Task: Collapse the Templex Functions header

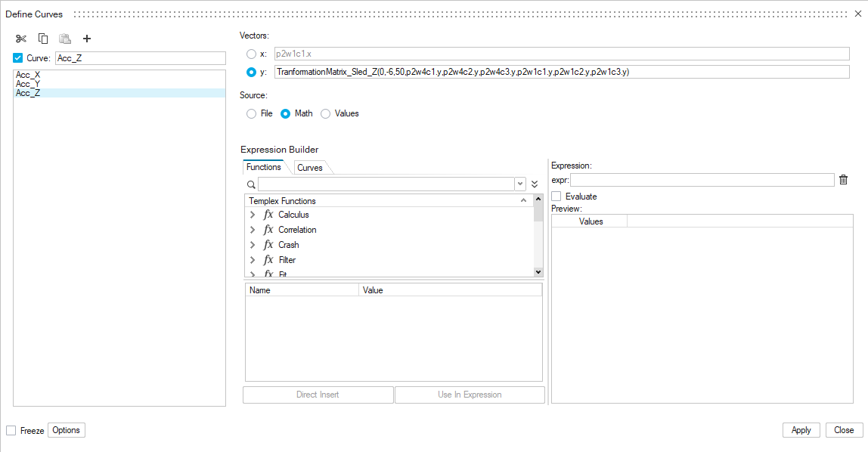Action: [523, 200]
